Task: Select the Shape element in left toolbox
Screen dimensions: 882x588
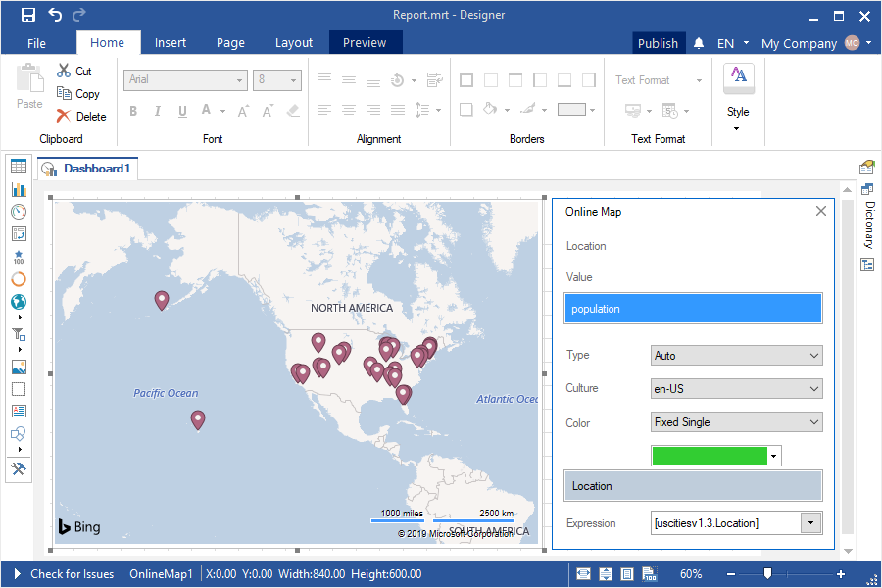Action: click(x=19, y=434)
